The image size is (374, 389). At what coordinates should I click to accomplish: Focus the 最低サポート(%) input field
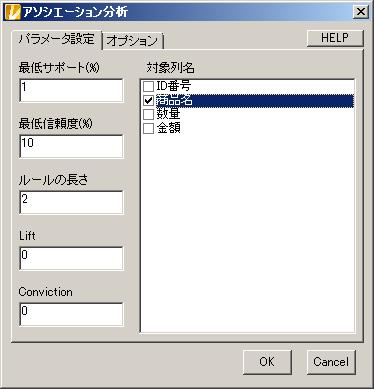(x=71, y=90)
